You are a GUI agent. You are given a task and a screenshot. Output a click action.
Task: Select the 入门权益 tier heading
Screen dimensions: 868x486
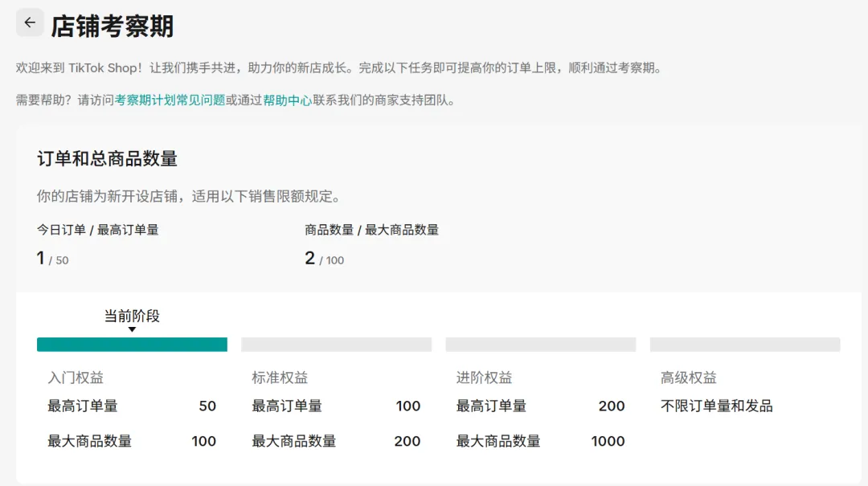76,378
